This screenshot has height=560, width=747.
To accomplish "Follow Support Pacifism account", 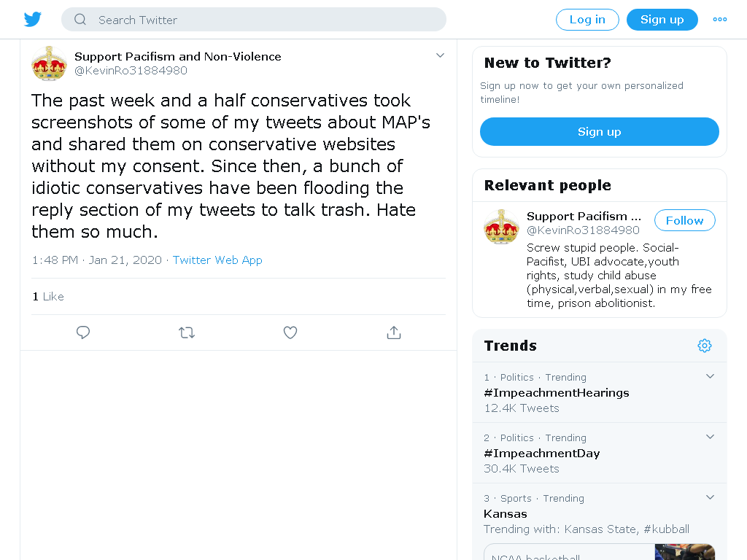I will 684,220.
